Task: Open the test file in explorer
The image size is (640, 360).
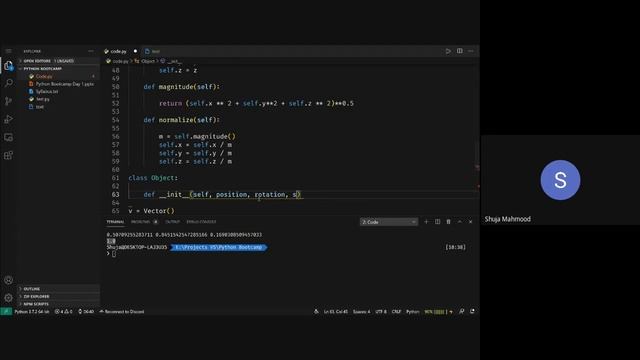Action: click(59, 107)
